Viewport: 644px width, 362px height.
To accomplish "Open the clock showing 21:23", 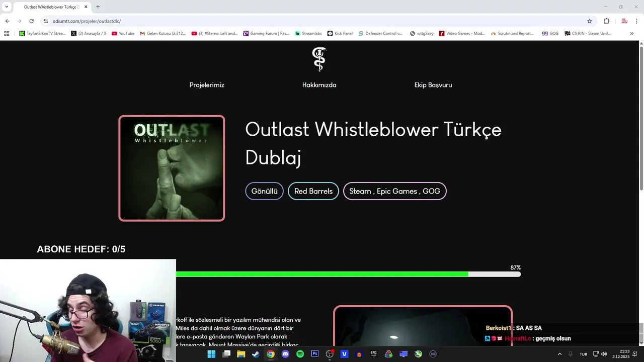I will (621, 354).
